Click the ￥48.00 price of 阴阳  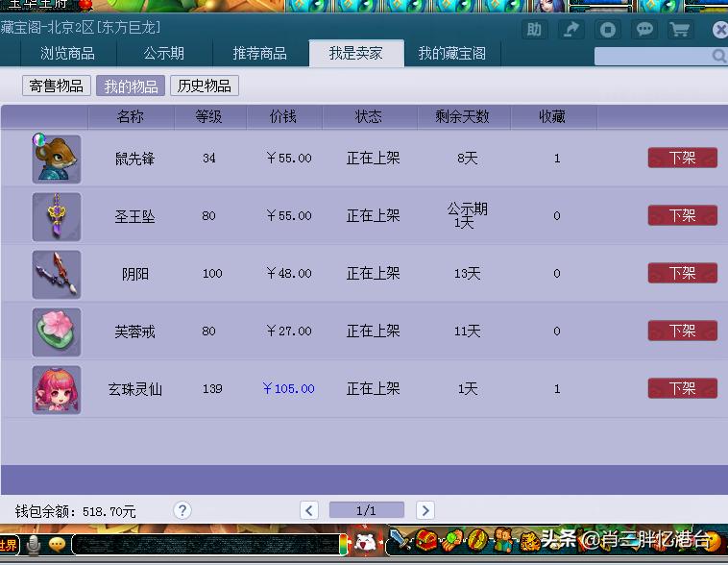point(289,273)
